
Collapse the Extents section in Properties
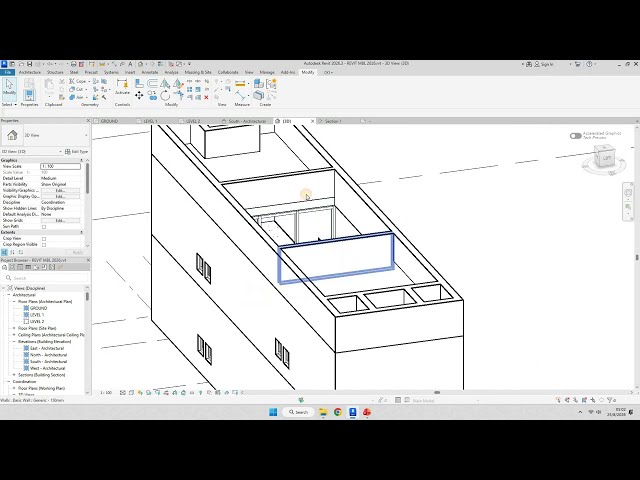point(81,232)
